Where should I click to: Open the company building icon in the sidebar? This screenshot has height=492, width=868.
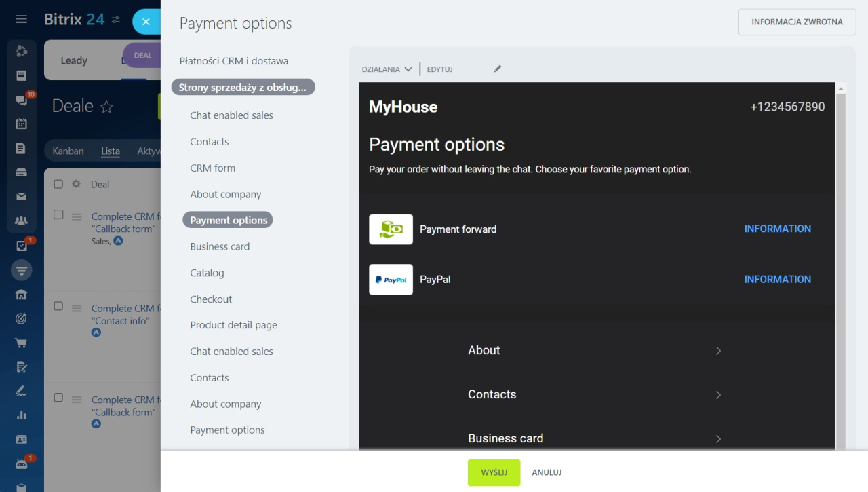coord(22,295)
